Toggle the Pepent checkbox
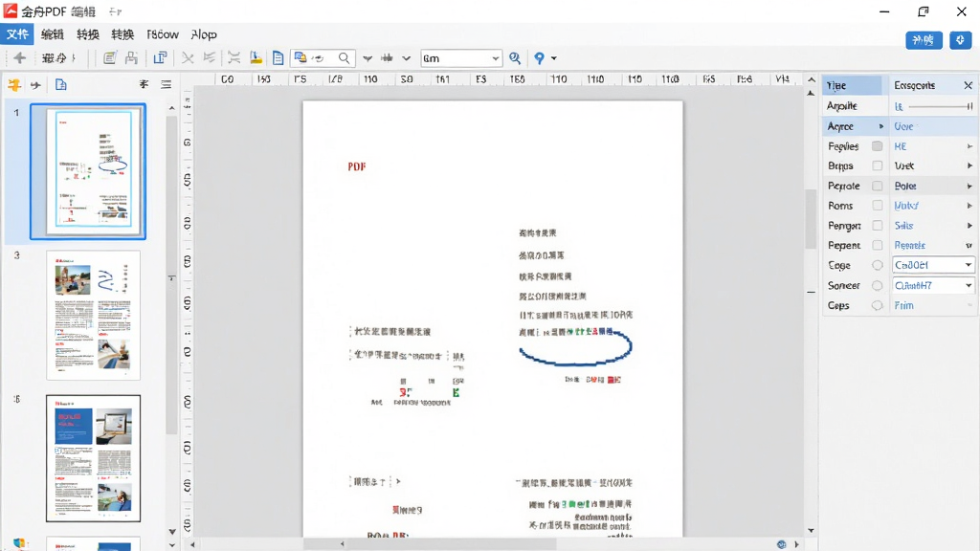 [x=878, y=246]
